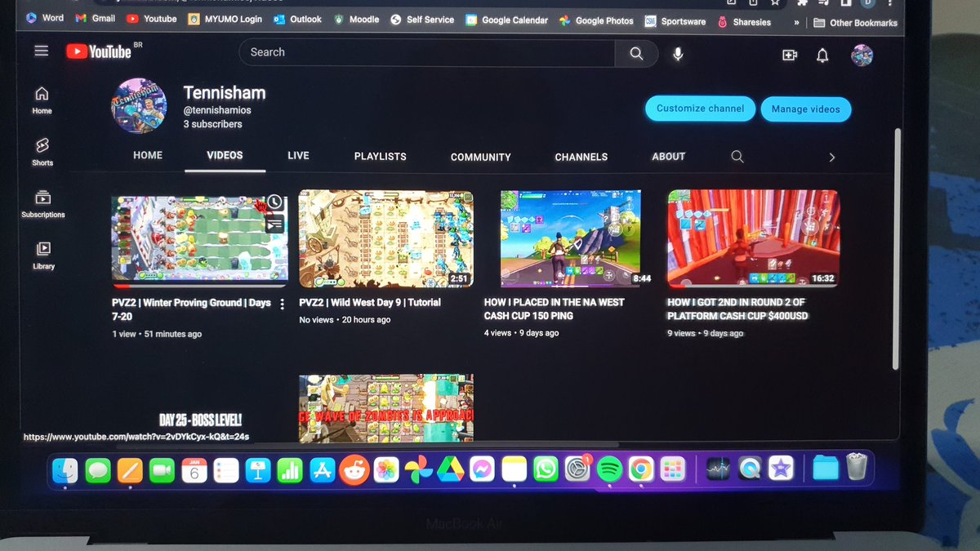980x551 pixels.
Task: Open the Google Calendar bookmark
Action: (506, 20)
